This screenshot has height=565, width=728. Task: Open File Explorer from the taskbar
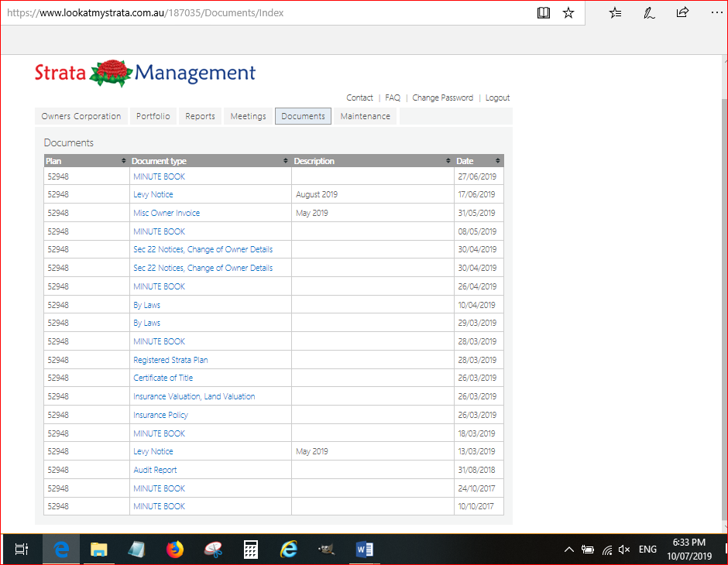click(x=99, y=550)
